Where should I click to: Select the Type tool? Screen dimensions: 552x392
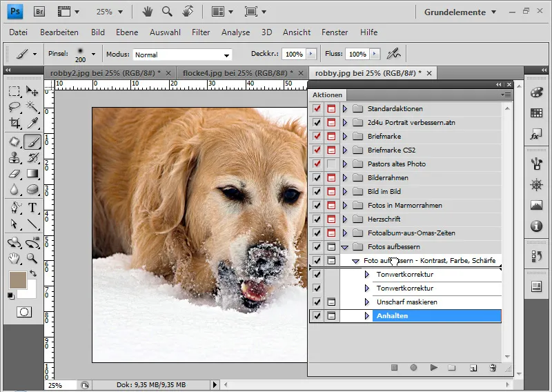click(x=32, y=208)
